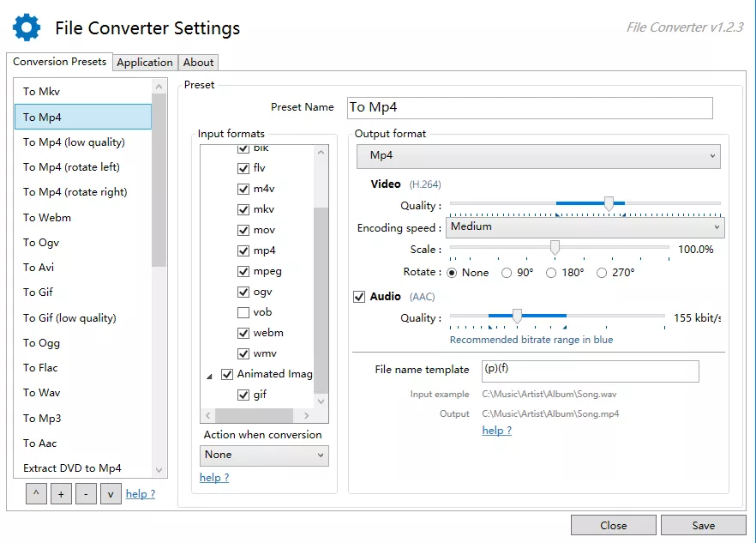This screenshot has width=756, height=543.
Task: Open the Output format Mp4 dropdown
Action: pyautogui.click(x=538, y=156)
